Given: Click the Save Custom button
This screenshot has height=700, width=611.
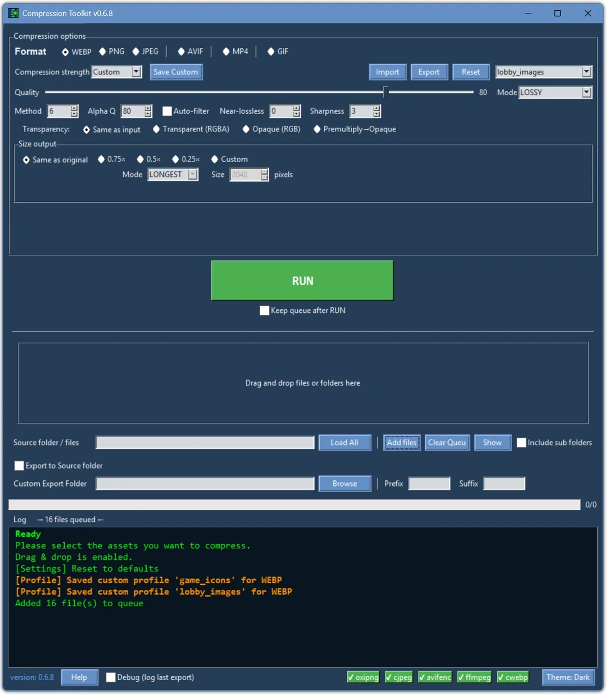Looking at the screenshot, I should click(x=176, y=72).
